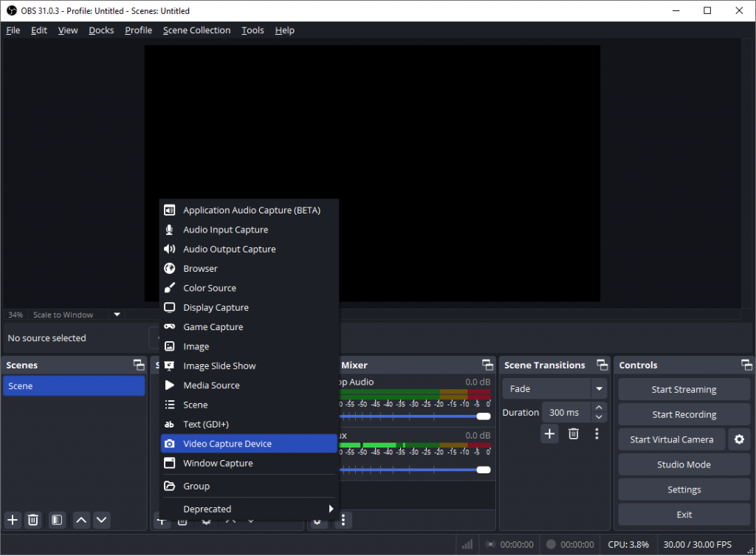756x556 pixels.
Task: Remove selected scene with trash icon
Action: tap(32, 520)
